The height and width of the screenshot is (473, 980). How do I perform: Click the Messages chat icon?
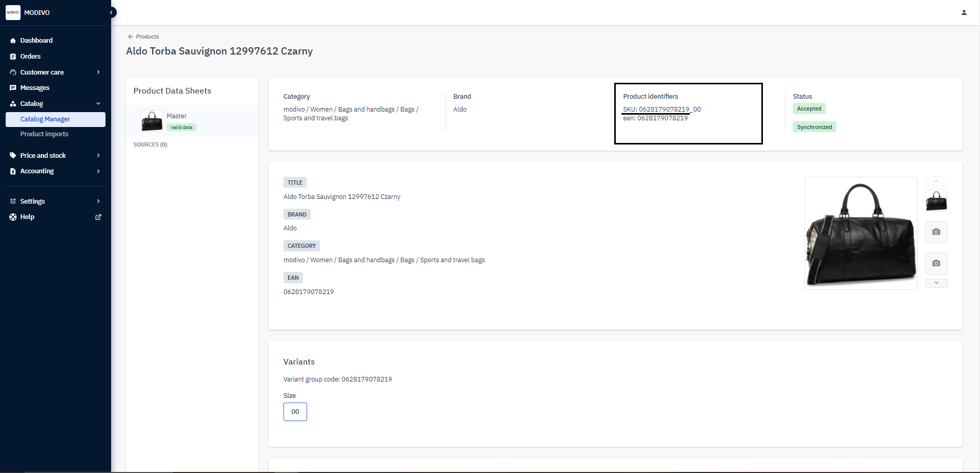(x=13, y=88)
